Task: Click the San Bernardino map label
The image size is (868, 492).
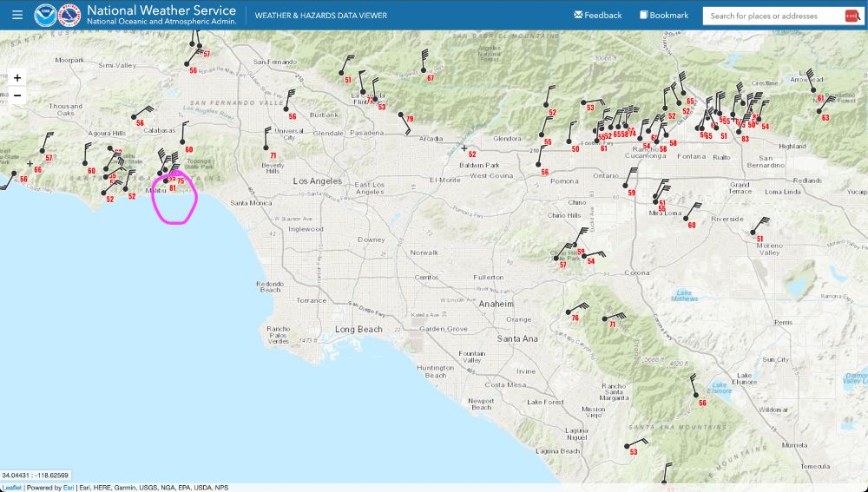Action: tap(766, 161)
